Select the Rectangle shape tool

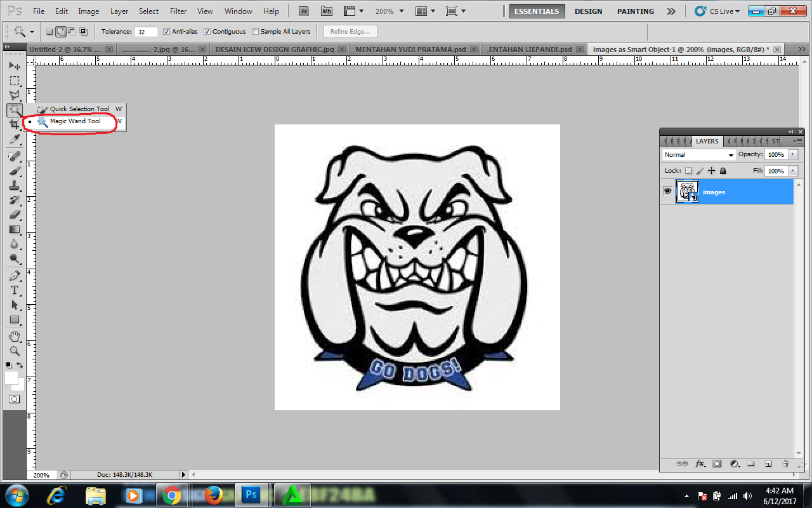(14, 319)
